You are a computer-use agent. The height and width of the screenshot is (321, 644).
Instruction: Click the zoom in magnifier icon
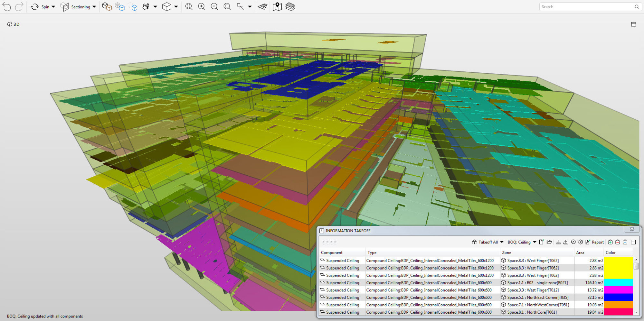(x=202, y=7)
